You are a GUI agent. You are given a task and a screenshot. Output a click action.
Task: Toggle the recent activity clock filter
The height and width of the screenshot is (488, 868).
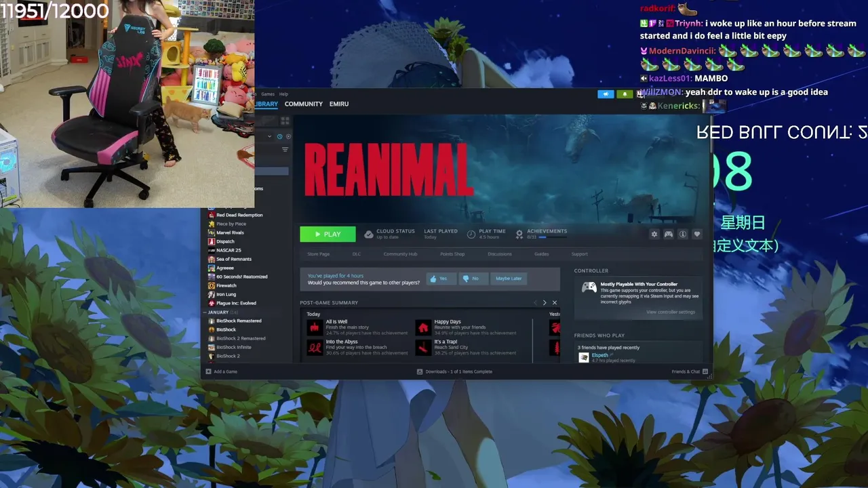(x=279, y=136)
